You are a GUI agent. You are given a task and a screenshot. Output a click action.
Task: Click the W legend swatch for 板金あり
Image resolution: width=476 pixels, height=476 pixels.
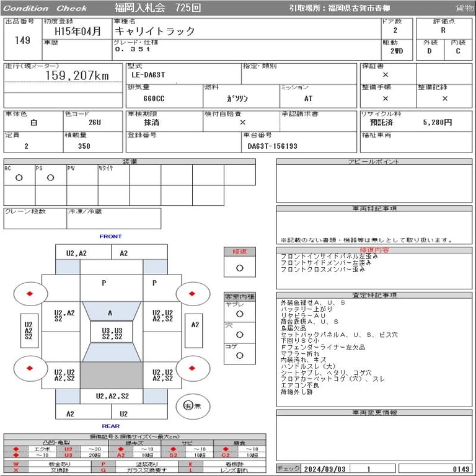[x=15, y=464]
